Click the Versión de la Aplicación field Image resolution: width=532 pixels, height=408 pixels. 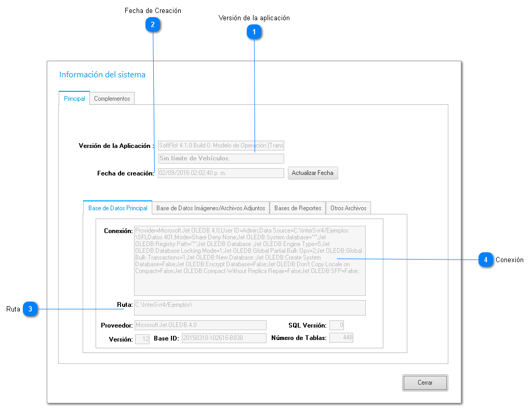pyautogui.click(x=221, y=145)
